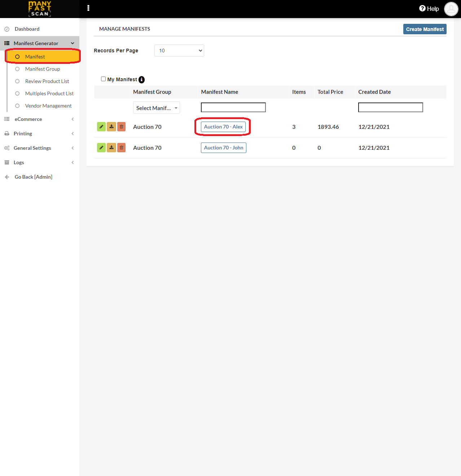Click the red trash icon for Auction 70 - John
Screen dimensions: 461x476
tap(122, 148)
